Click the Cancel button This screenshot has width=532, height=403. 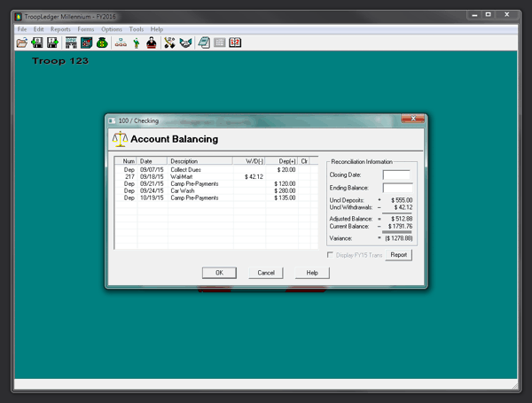(x=266, y=273)
